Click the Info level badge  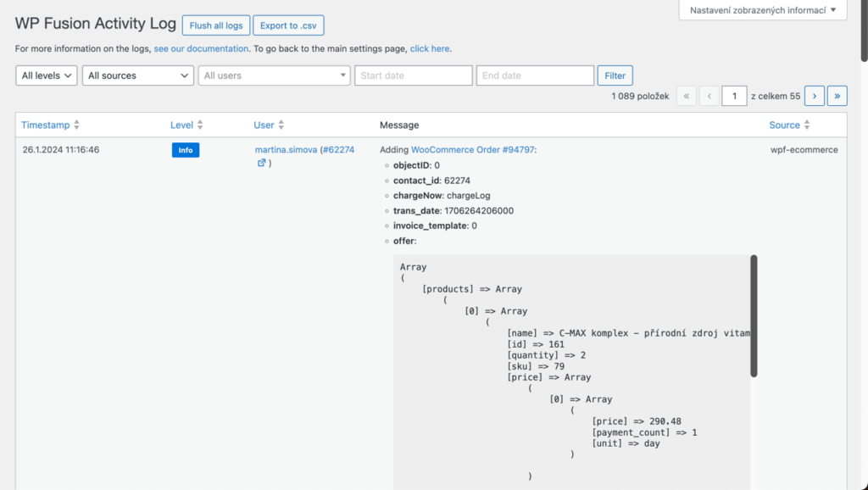point(186,150)
